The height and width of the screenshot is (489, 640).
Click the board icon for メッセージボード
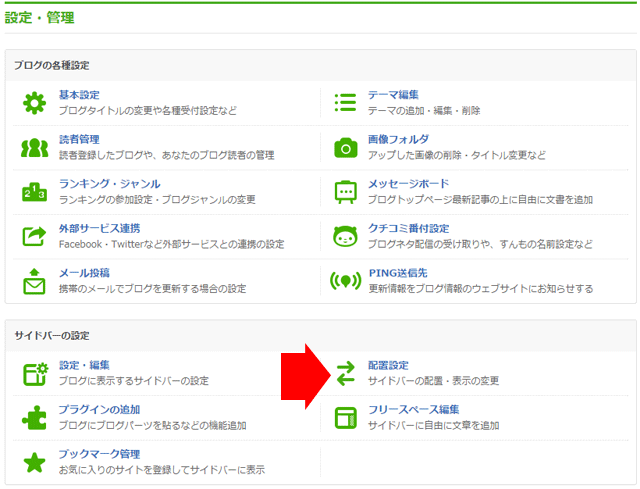tap(345, 191)
